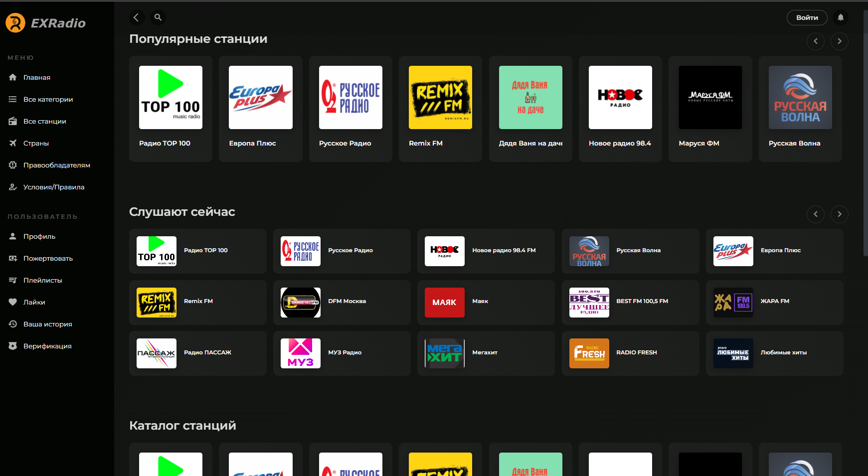Click the Главная home icon in sidebar
The image size is (868, 476).
click(13, 77)
